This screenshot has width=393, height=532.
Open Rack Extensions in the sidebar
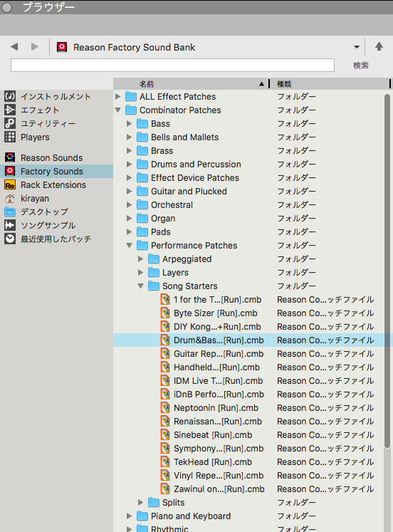coord(53,185)
